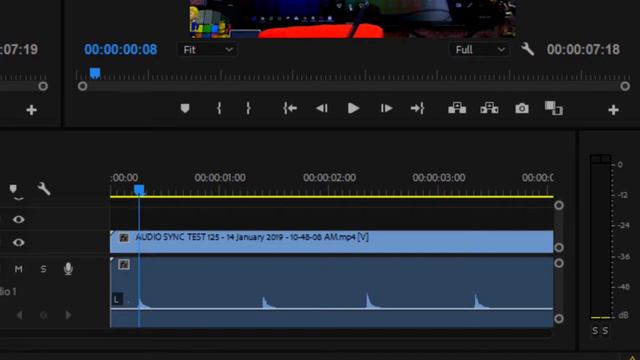Screen dimensions: 640x360
Task: Open Program Monitor settings wrench
Action: pyautogui.click(x=527, y=49)
